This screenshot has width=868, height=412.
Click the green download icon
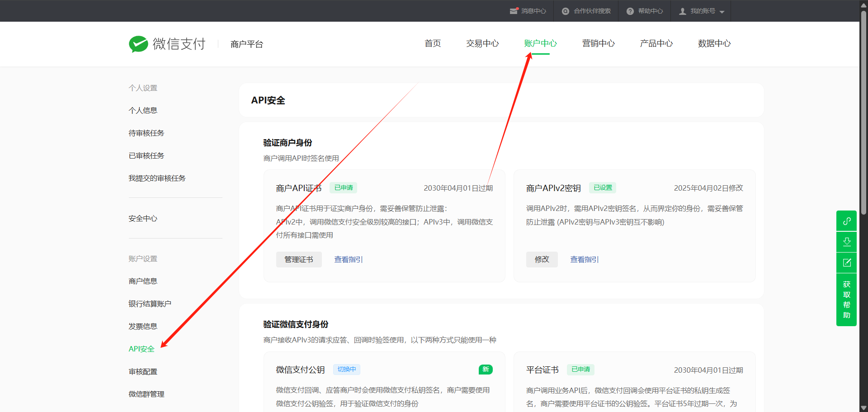point(846,242)
